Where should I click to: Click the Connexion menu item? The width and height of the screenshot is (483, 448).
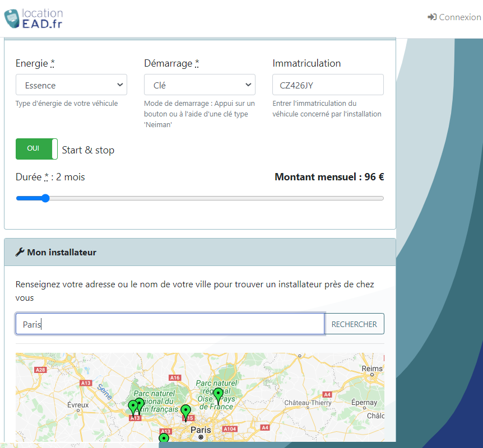coord(459,17)
